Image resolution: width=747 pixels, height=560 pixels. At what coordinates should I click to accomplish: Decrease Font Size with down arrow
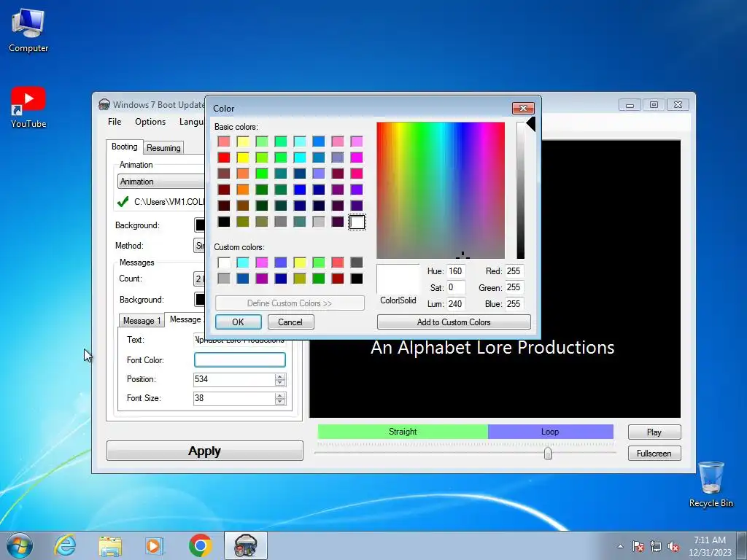click(x=280, y=402)
